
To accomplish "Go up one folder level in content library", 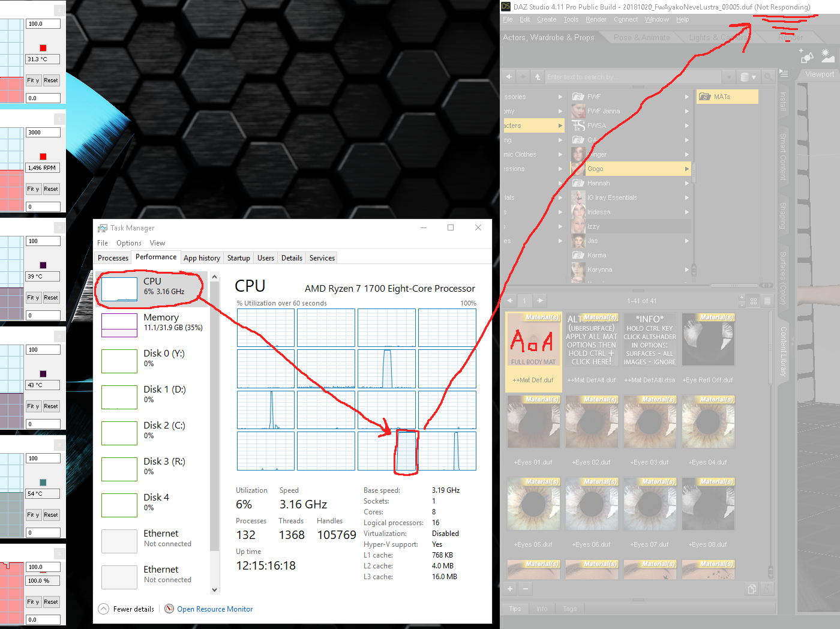I will click(538, 77).
